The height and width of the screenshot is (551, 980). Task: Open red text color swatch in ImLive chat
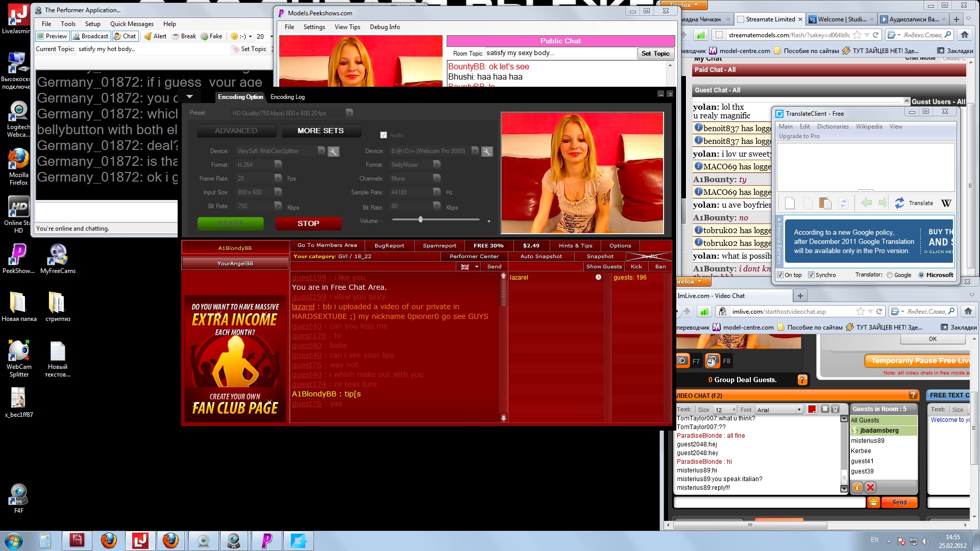812,409
